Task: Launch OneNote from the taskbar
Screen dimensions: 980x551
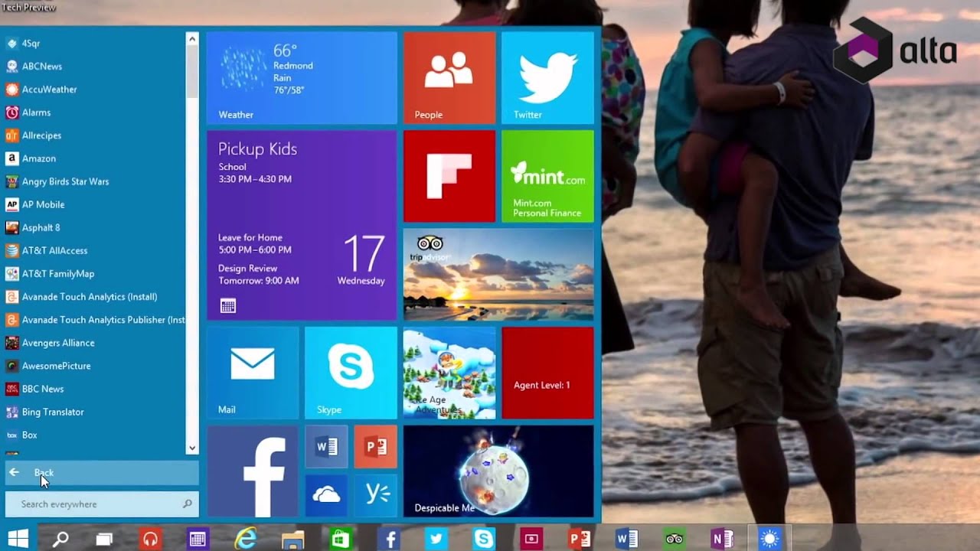Action: tap(722, 539)
